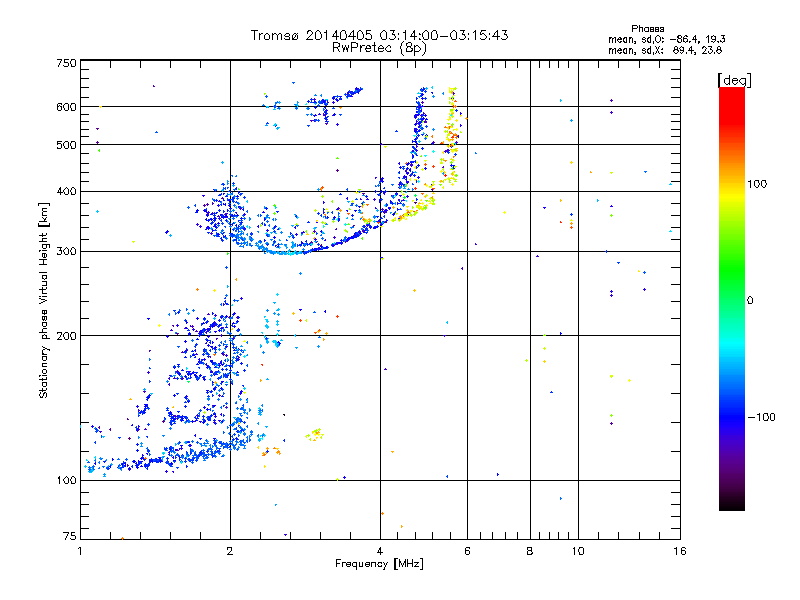Screen dimensions: 800x600
Task: Click the 'Stationary phase Virtual Height [km]' axis label
Action: tap(44, 300)
